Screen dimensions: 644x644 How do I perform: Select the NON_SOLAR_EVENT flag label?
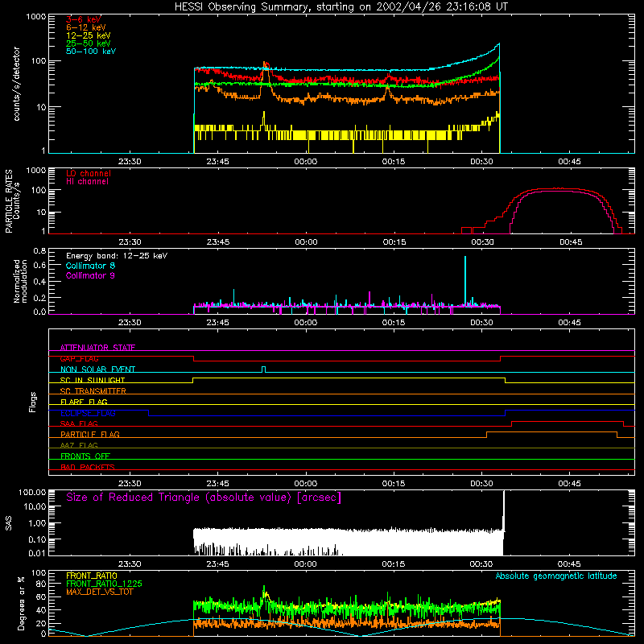pyautogui.click(x=97, y=369)
